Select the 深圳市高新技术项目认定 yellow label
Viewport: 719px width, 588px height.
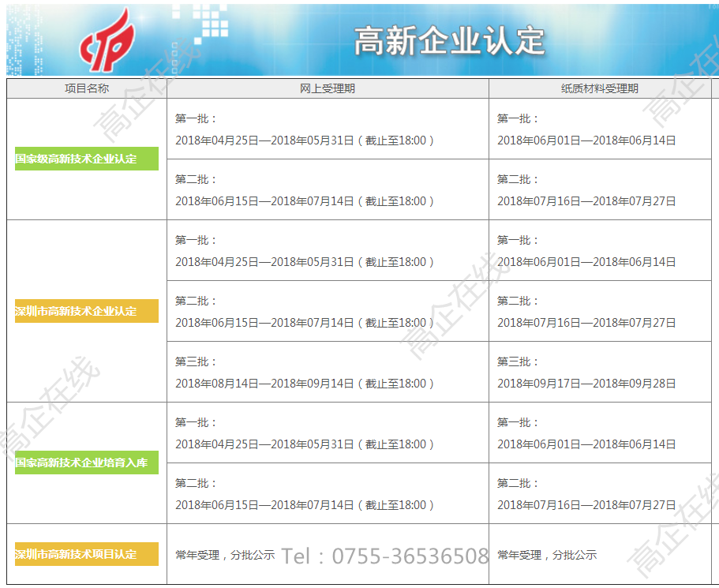[x=86, y=555]
